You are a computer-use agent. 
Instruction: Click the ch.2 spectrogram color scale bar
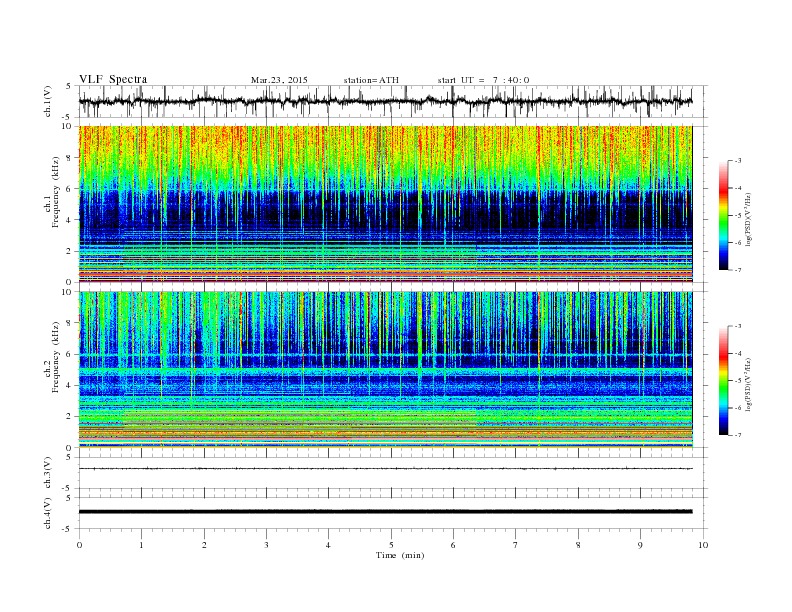tap(723, 380)
